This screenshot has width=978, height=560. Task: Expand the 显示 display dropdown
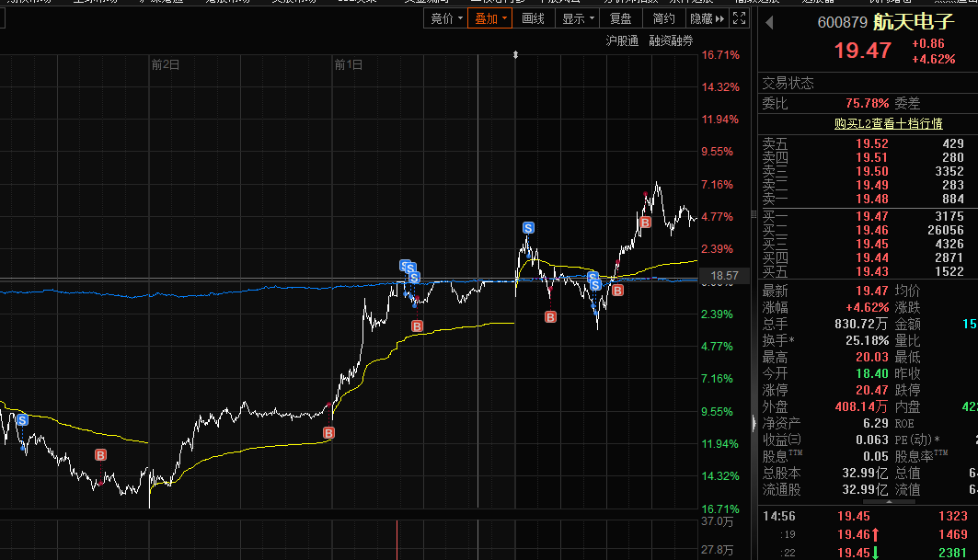click(578, 18)
